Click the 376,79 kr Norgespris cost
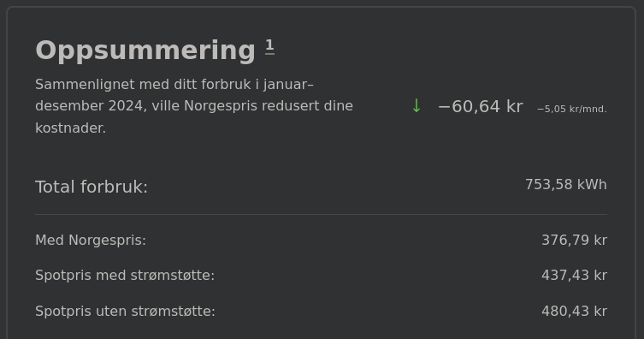The height and width of the screenshot is (339, 644). click(x=574, y=240)
